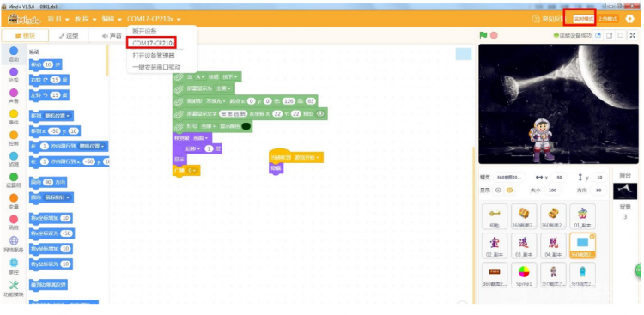Switch to the 模块 (Blocks) tab
644x315 pixels.
(x=25, y=36)
